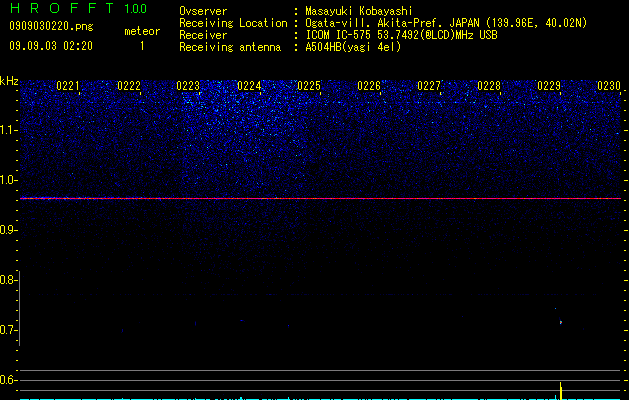Click the 0223 time marker
This screenshot has width=629, height=400.
(x=188, y=86)
